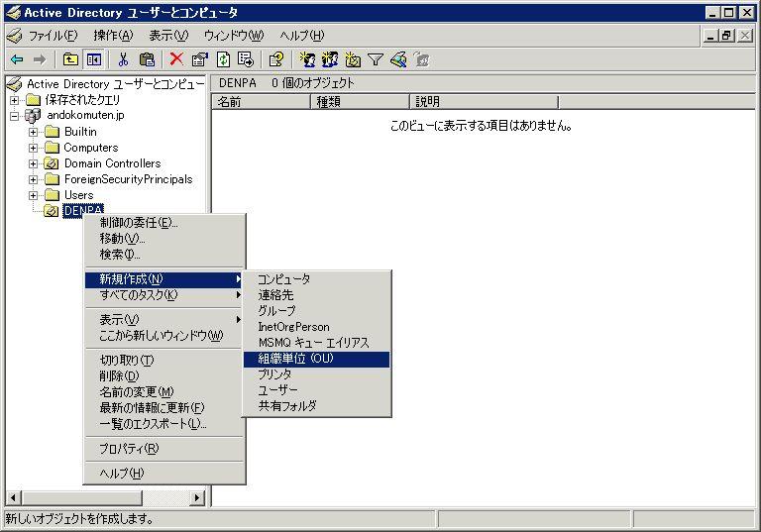The height and width of the screenshot is (532, 761).
Task: Choose 名前の変更(M) from context menu
Action: [164, 391]
